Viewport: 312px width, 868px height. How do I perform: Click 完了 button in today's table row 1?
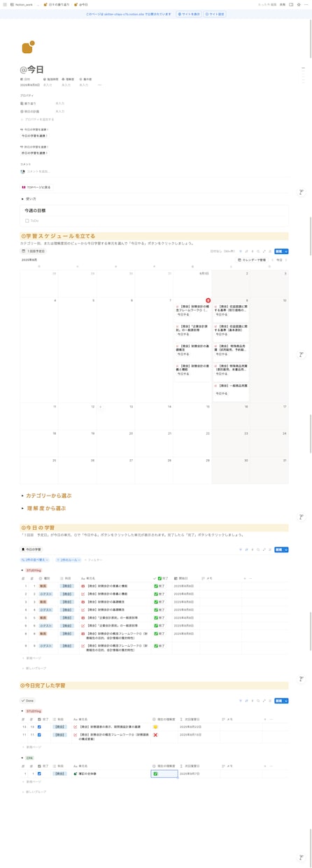(x=161, y=586)
